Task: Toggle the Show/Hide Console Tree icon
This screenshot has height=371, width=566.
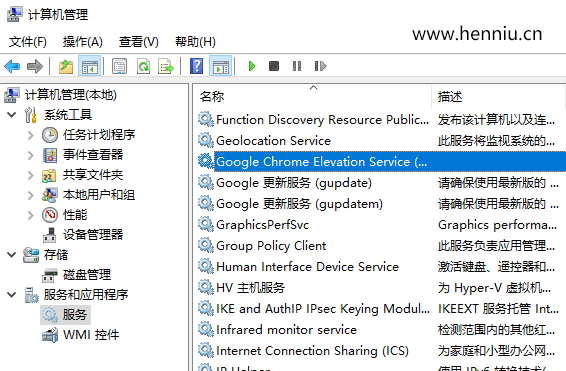Action: [x=90, y=66]
